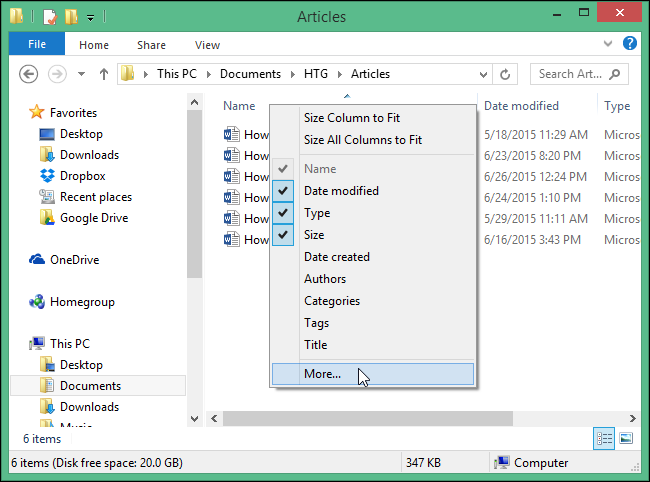This screenshot has width=650, height=482.
Task: Click the horizontal scrollbar left arrow
Action: point(214,418)
